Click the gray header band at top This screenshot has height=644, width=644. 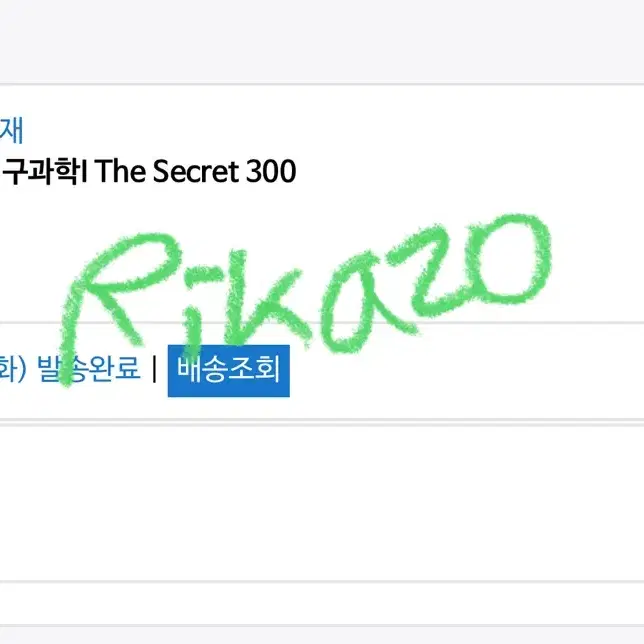tap(322, 41)
